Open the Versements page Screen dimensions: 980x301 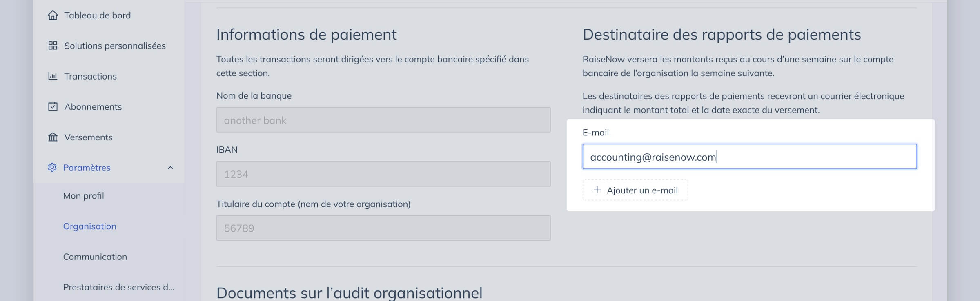[88, 137]
